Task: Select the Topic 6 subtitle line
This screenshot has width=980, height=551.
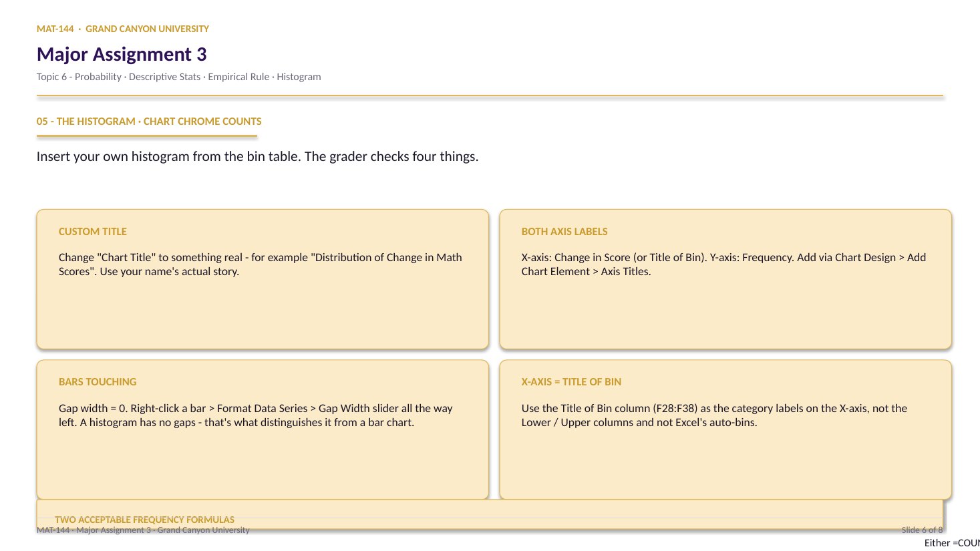Action: click(178, 77)
